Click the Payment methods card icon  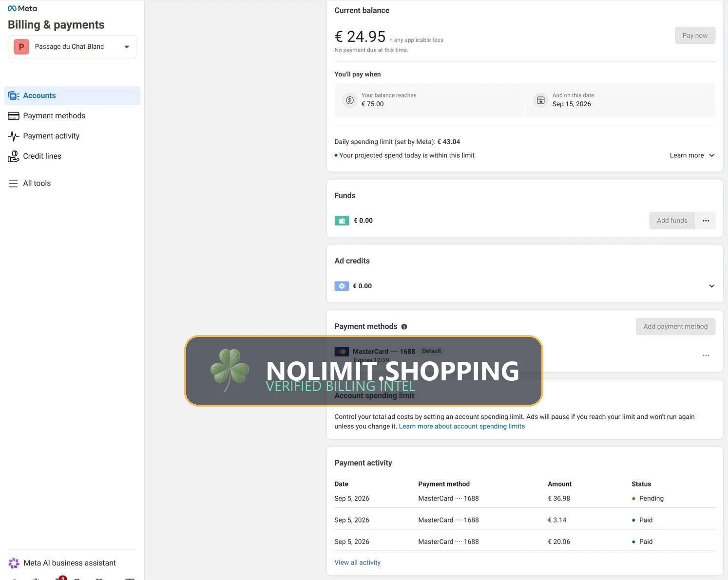[14, 116]
